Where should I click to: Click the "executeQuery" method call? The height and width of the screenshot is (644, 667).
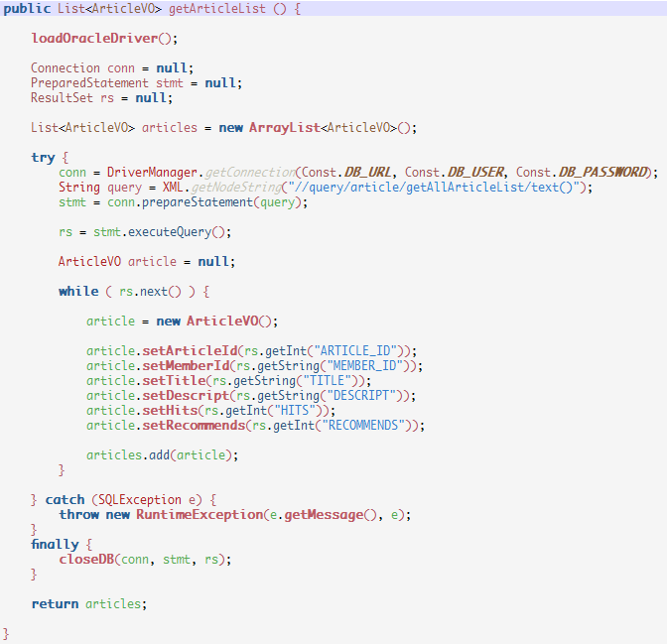170,232
